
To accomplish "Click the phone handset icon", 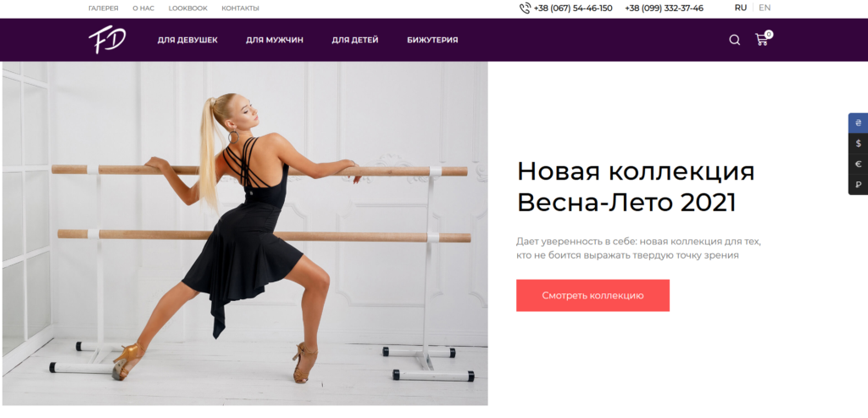I will [525, 8].
